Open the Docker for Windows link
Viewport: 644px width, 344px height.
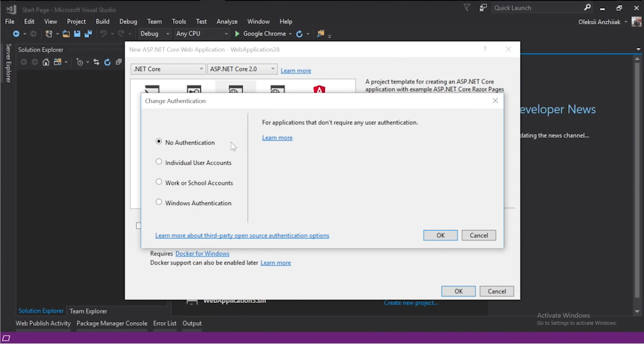(x=203, y=253)
